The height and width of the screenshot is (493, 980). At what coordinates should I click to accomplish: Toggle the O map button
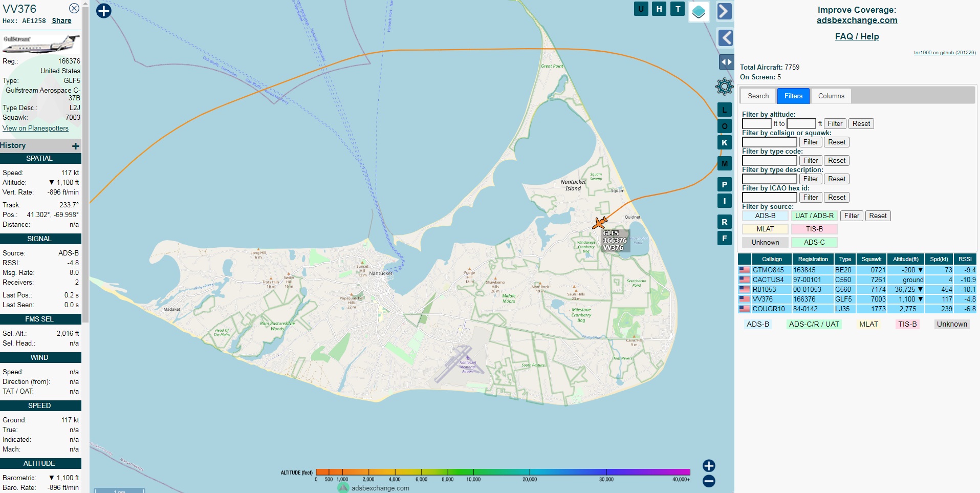(724, 126)
